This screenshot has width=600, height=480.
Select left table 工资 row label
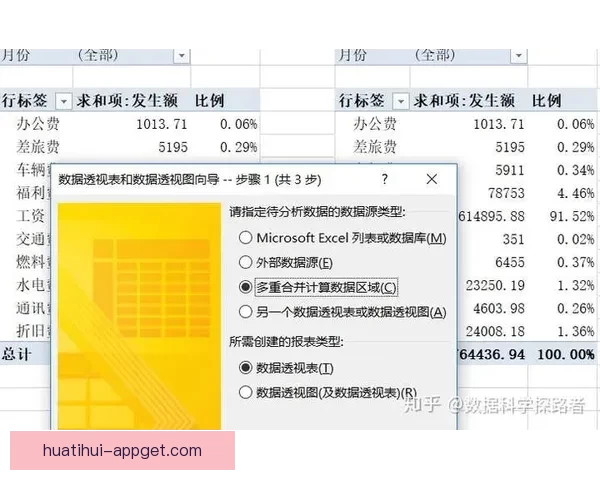tap(31, 216)
